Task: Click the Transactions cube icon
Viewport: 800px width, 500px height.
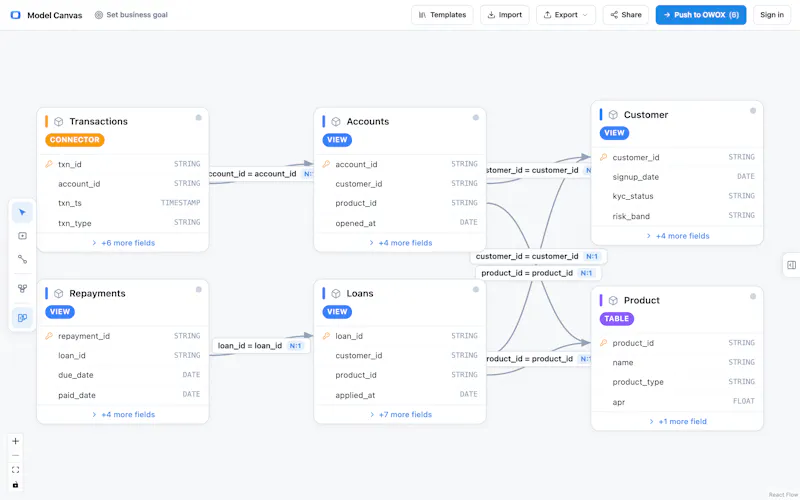Action: (59, 121)
